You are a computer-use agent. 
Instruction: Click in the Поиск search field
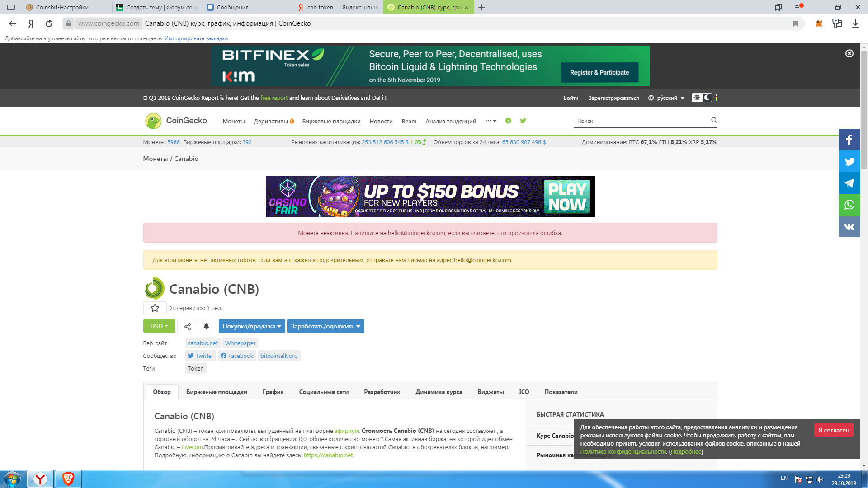[640, 121]
